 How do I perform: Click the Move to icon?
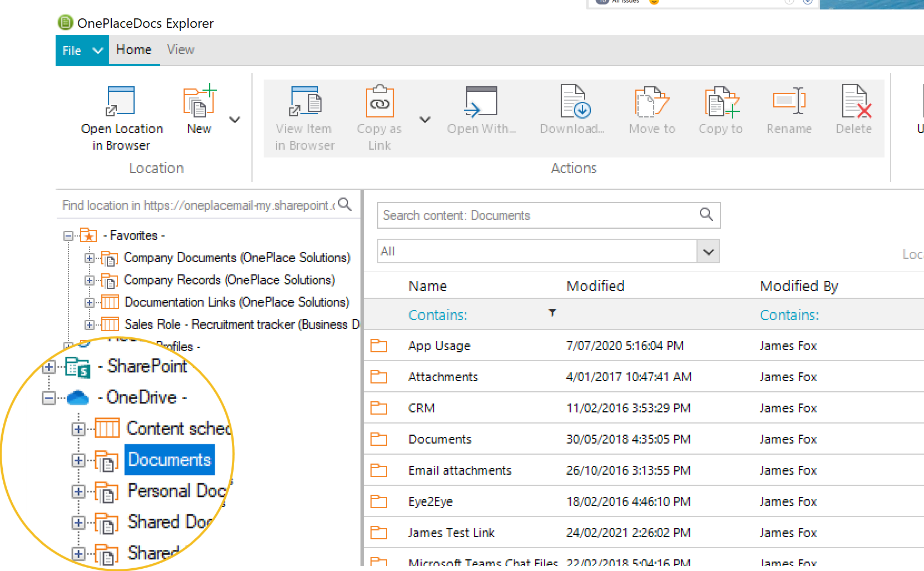(x=651, y=101)
